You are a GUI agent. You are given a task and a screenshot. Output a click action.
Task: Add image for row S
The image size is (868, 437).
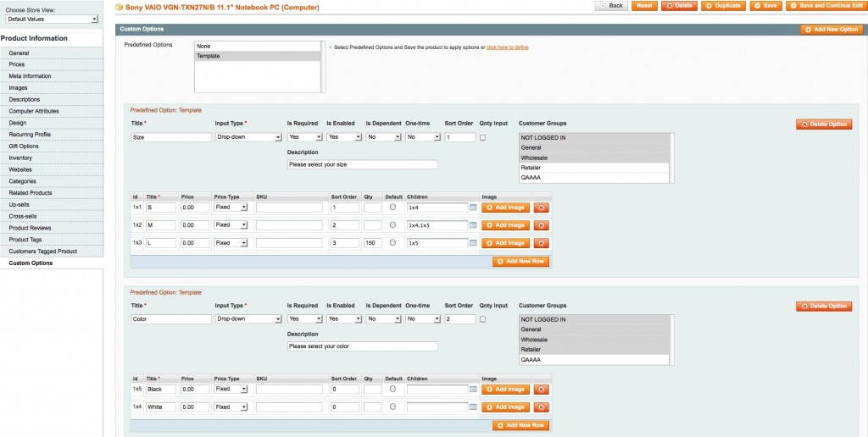point(505,207)
